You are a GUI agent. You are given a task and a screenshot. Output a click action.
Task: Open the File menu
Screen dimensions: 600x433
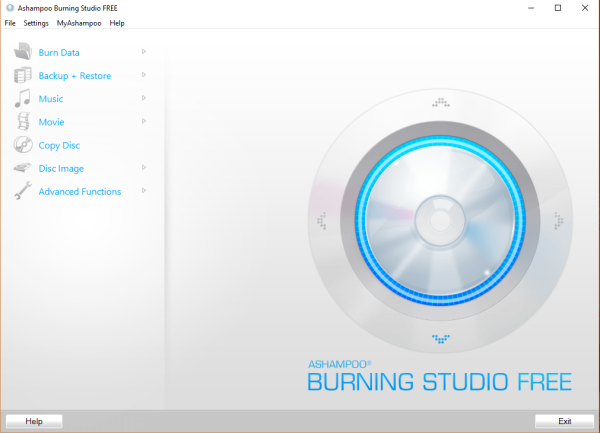[x=10, y=23]
